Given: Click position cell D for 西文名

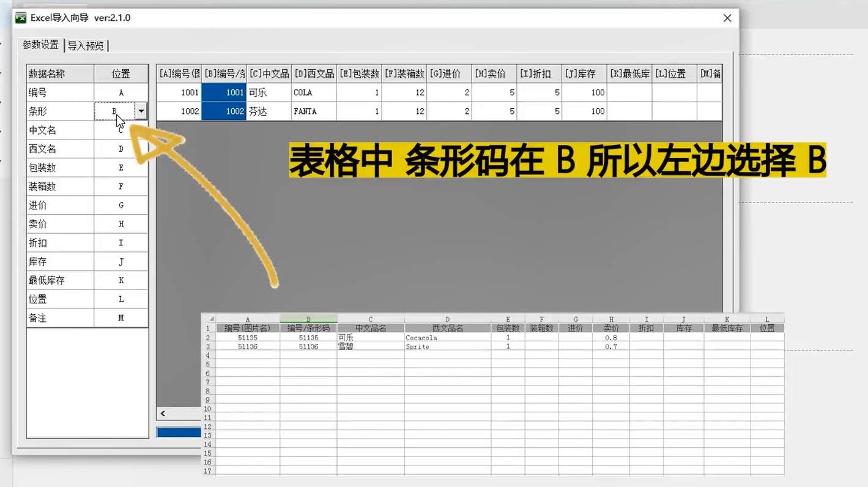Looking at the screenshot, I should click(121, 149).
